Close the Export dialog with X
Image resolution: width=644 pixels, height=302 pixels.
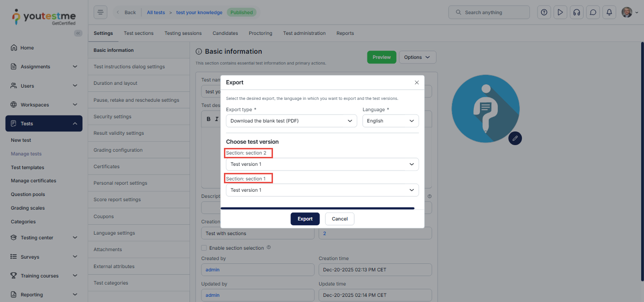pyautogui.click(x=416, y=82)
